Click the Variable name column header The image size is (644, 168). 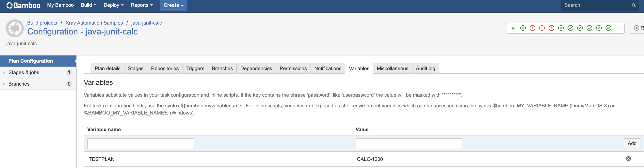104,129
